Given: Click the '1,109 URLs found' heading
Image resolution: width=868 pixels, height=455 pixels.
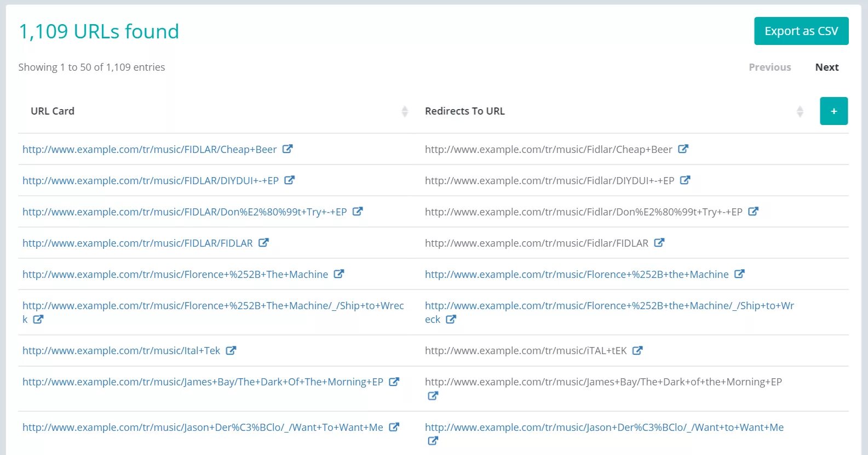Looking at the screenshot, I should point(99,32).
